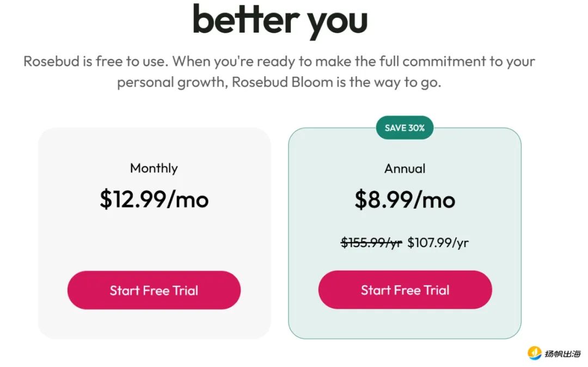Click the $107.99/yr discounted yearly price
This screenshot has height=367, width=588.
(x=438, y=243)
